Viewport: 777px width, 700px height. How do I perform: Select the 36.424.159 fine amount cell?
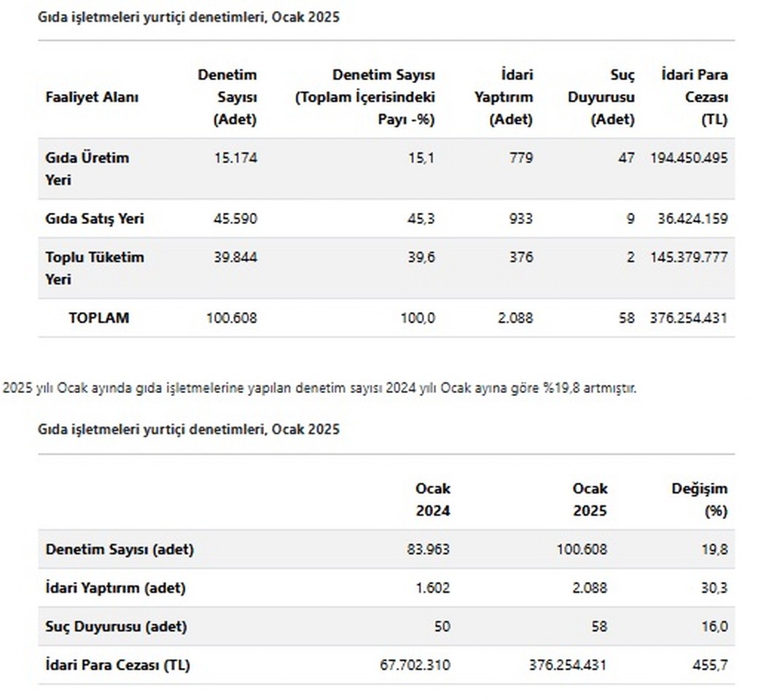(x=692, y=219)
